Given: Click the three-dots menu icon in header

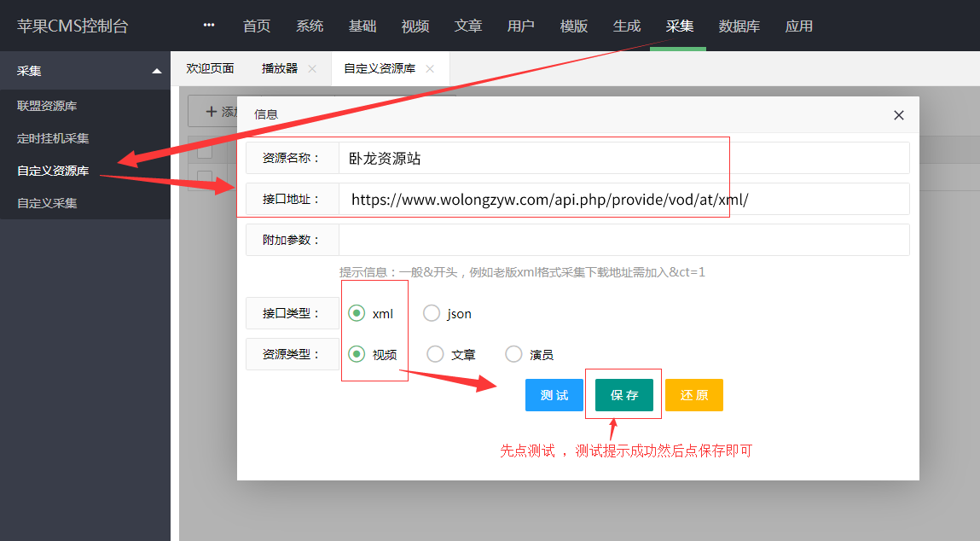Looking at the screenshot, I should 209,26.
